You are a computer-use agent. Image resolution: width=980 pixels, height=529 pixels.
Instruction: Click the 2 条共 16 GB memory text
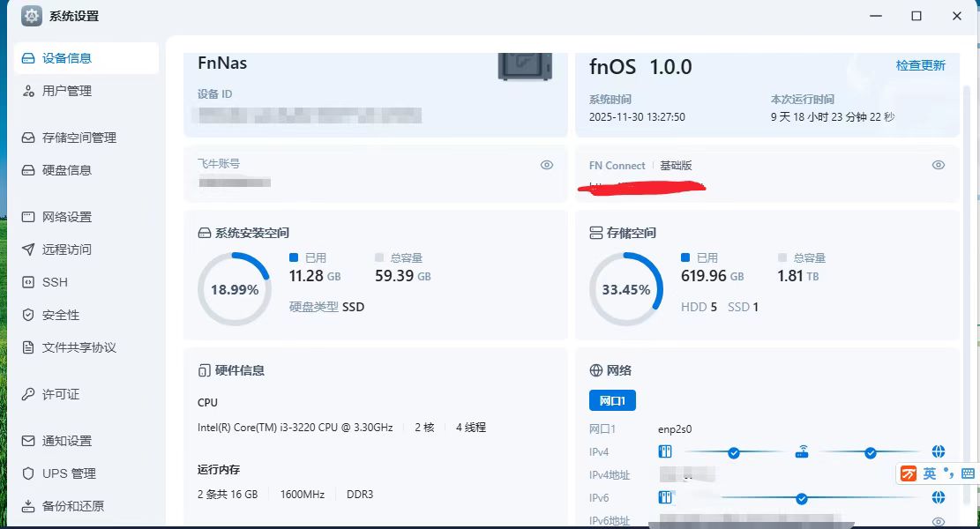[x=228, y=494]
